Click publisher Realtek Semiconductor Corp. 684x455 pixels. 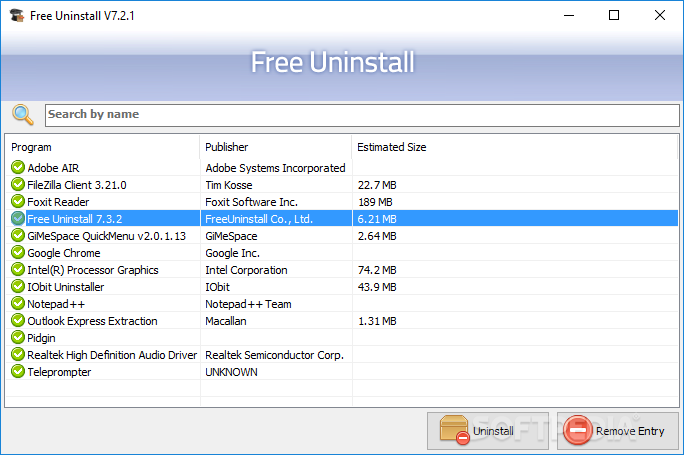[274, 355]
